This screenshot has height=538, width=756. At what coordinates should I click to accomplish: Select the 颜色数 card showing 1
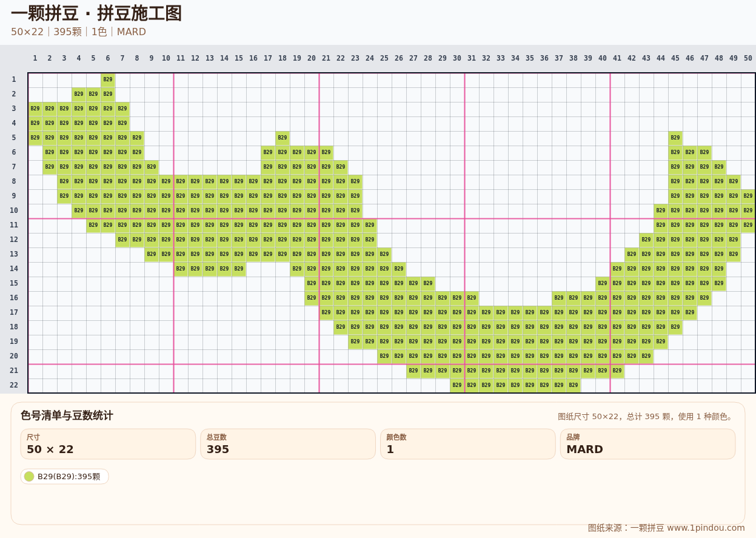(x=468, y=444)
